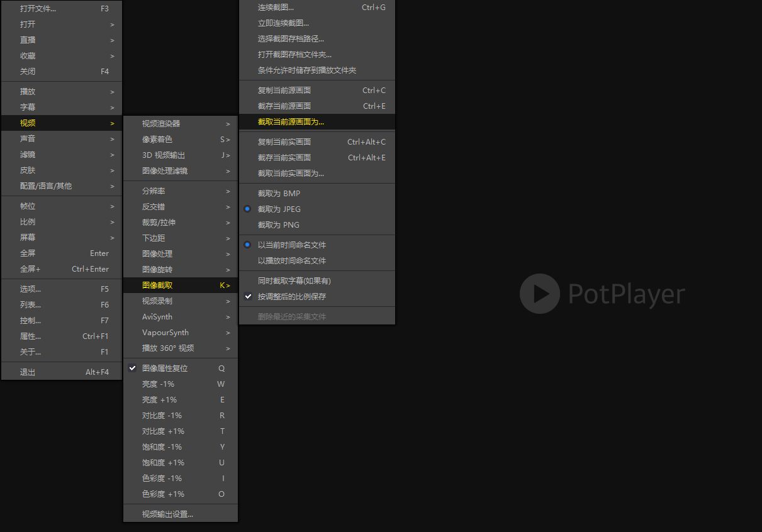The image size is (762, 532).
Task: Click the PotPlayer play logo icon
Action: click(539, 294)
